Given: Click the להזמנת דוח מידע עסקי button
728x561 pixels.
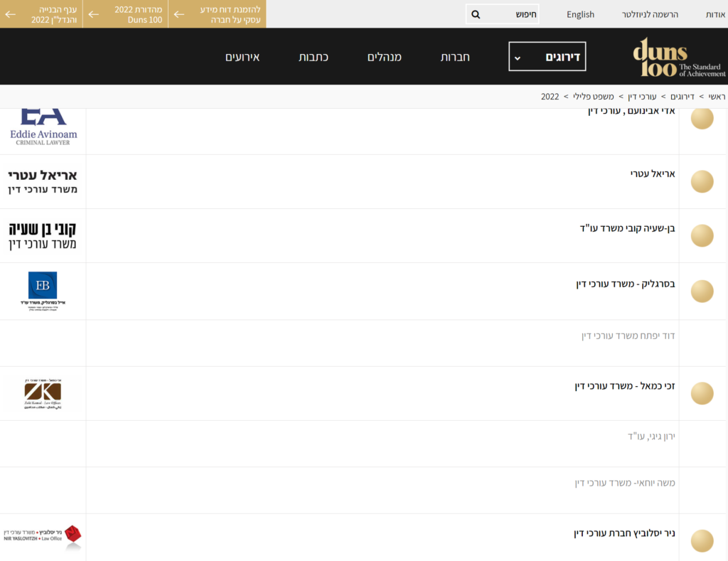Looking at the screenshot, I should click(218, 14).
